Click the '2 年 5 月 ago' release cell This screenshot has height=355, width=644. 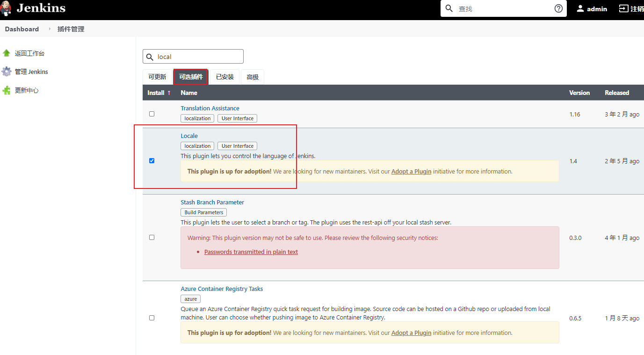(x=622, y=161)
